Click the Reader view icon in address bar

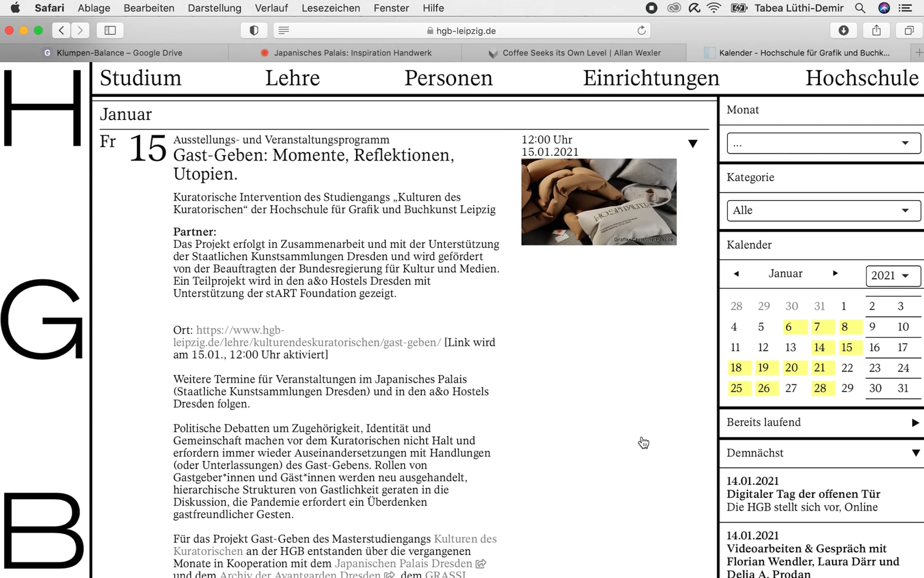point(284,30)
